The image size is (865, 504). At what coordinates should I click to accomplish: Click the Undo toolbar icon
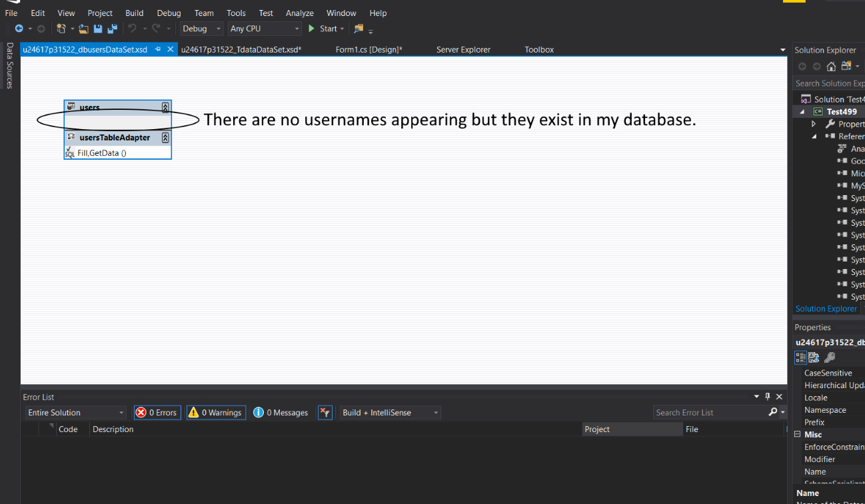tap(132, 29)
